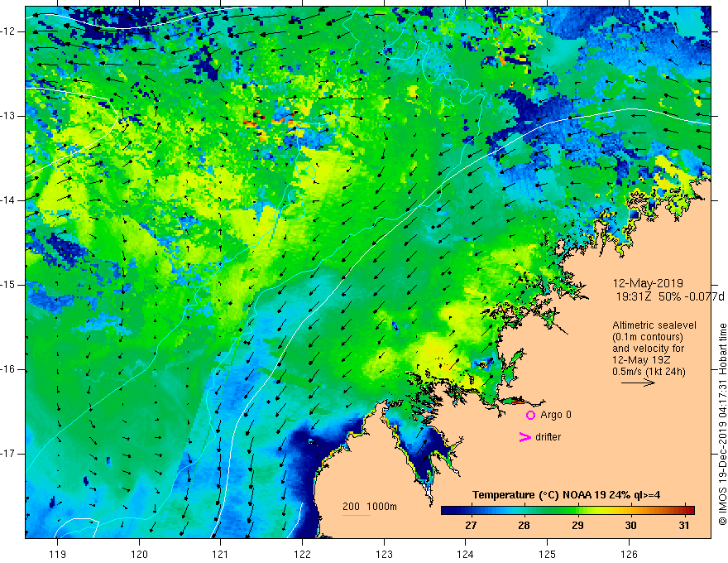Click the cyan 200m contour legend line
The height and width of the screenshot is (563, 728).
[357, 515]
